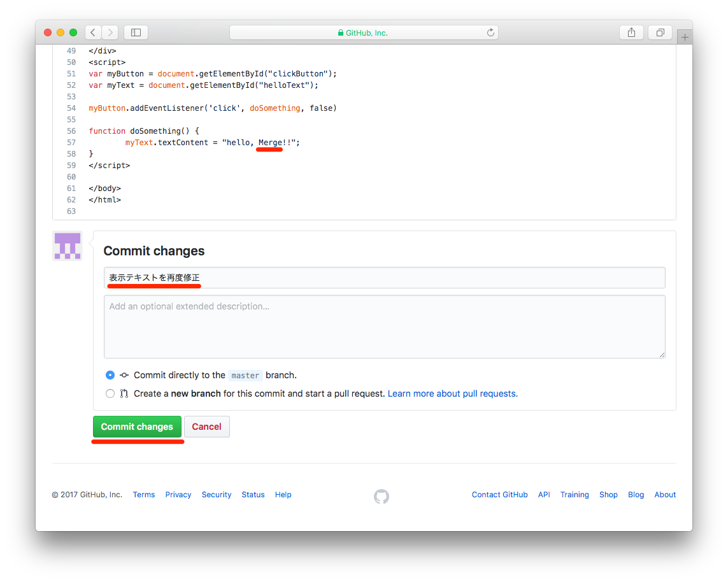Toggle the Safari sidebar icon
The image size is (728, 582).
coord(136,32)
